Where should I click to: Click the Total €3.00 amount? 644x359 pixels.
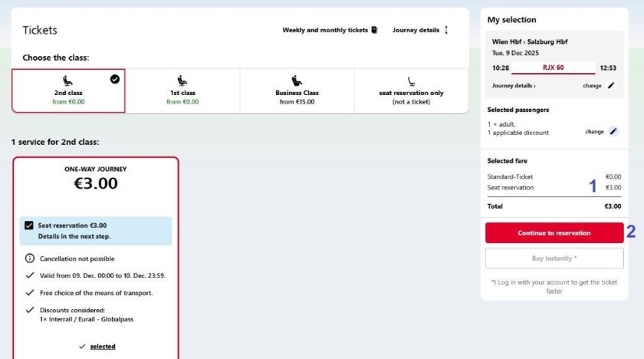click(613, 206)
